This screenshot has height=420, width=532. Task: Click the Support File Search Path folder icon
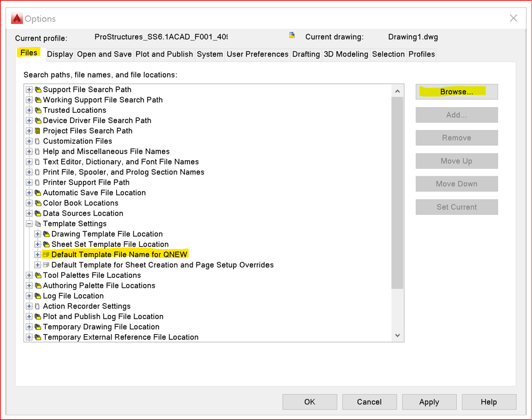38,89
